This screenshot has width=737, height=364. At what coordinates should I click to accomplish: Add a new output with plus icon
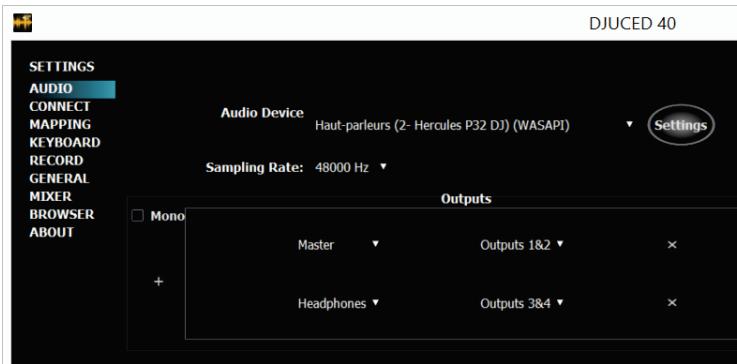(159, 282)
